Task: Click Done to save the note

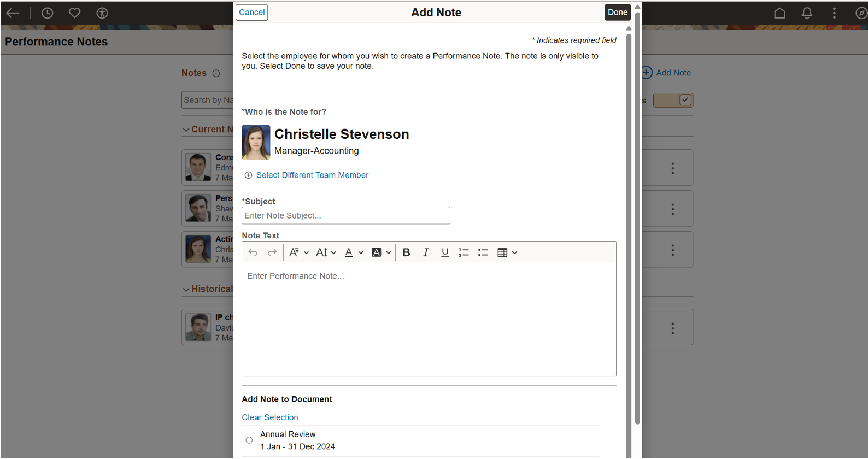Action: (x=618, y=12)
